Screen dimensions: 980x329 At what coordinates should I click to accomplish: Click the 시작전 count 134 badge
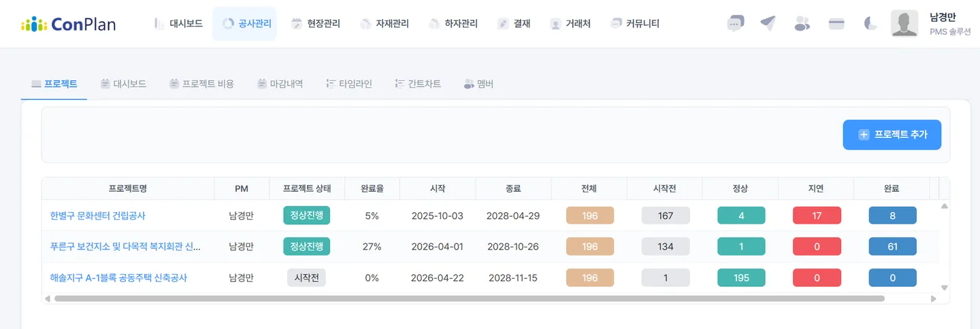666,247
